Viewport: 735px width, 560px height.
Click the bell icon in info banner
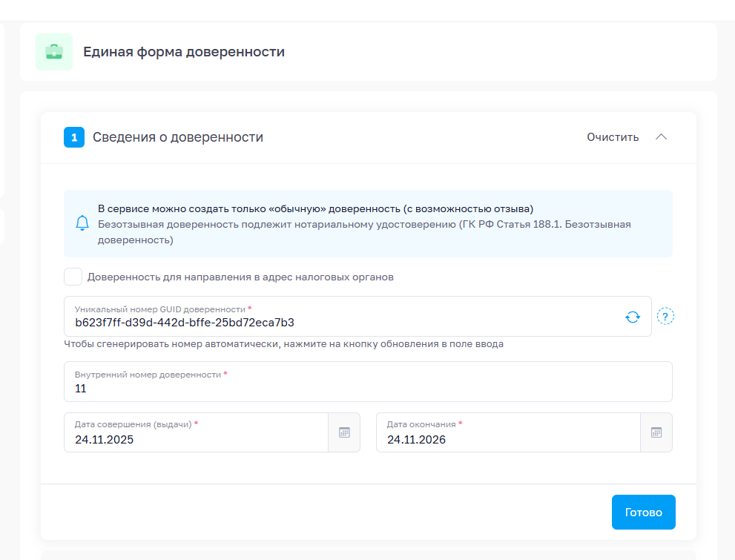82,223
